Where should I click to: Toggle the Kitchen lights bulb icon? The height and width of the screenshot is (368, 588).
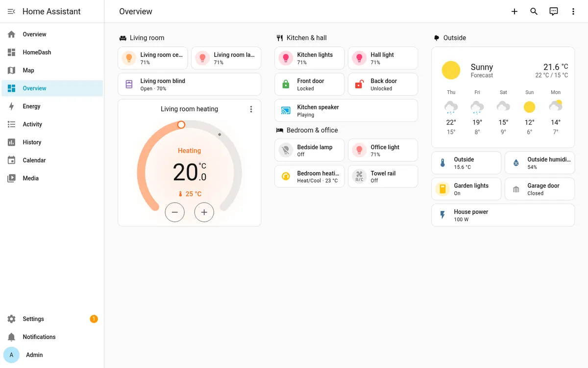[286, 58]
